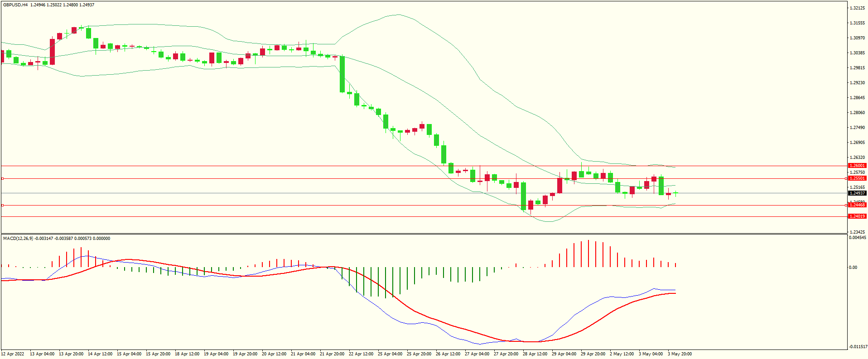The height and width of the screenshot is (359, 868).
Task: Click the 1.31555 price axis label
Action: [x=857, y=23]
